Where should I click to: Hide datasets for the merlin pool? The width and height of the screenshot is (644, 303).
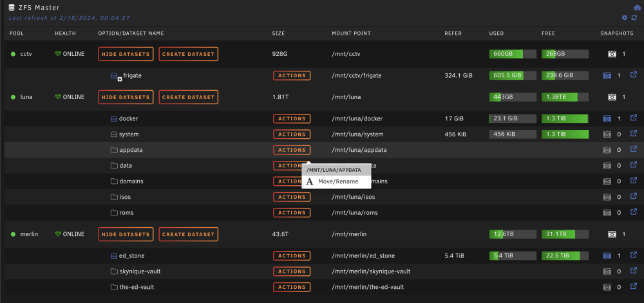[x=126, y=234]
